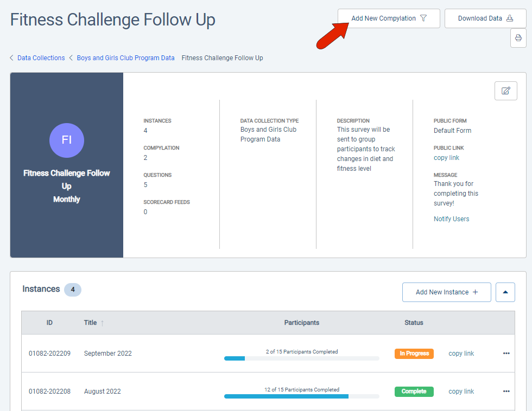Open the August 2022 instance
The image size is (532, 411).
(x=103, y=391)
